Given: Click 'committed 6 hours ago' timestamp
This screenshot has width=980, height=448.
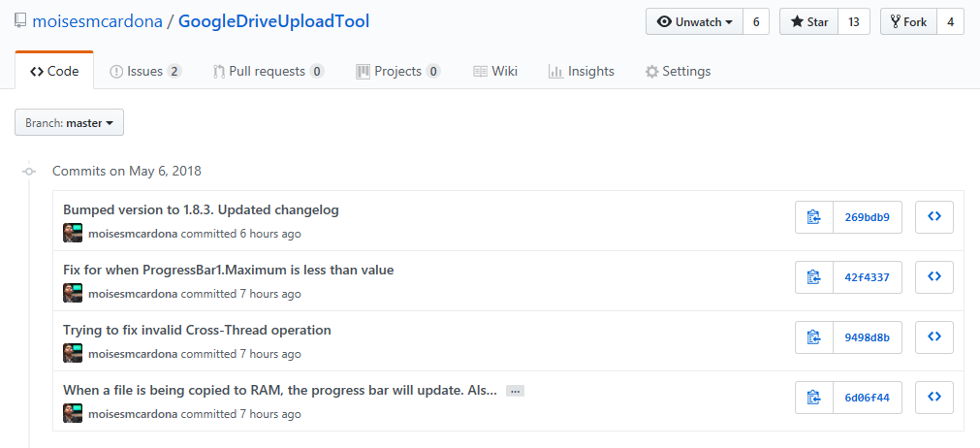Looking at the screenshot, I should [240, 234].
